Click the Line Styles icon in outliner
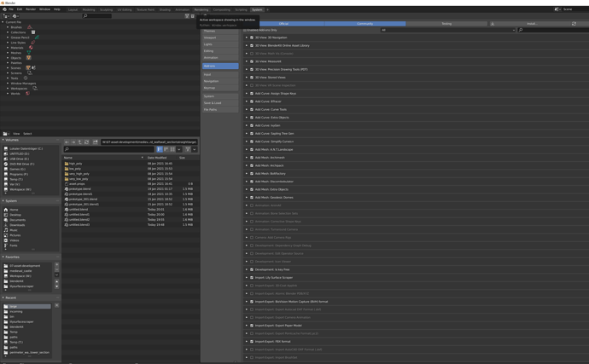The width and height of the screenshot is (589, 364). (32, 43)
